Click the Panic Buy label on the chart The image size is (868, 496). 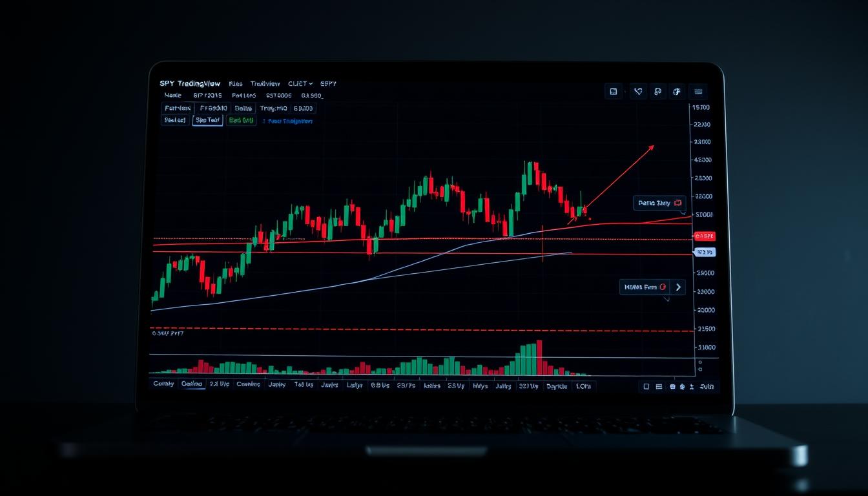tap(658, 203)
